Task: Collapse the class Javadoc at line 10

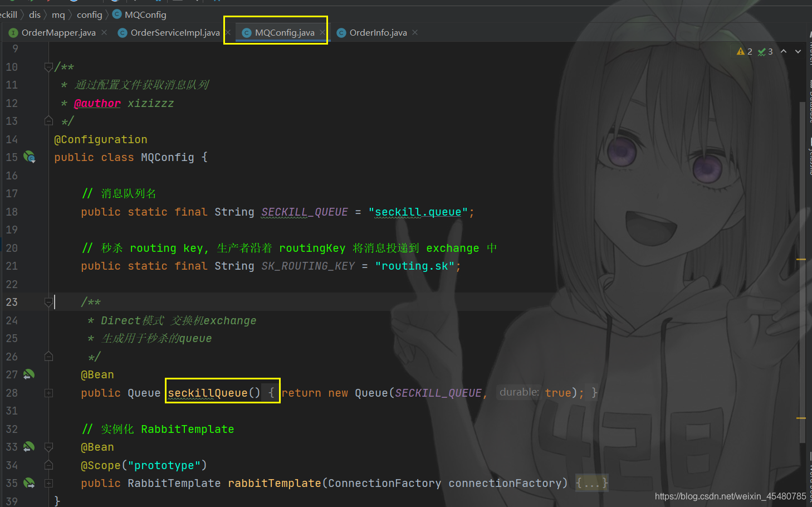Action: [48, 67]
